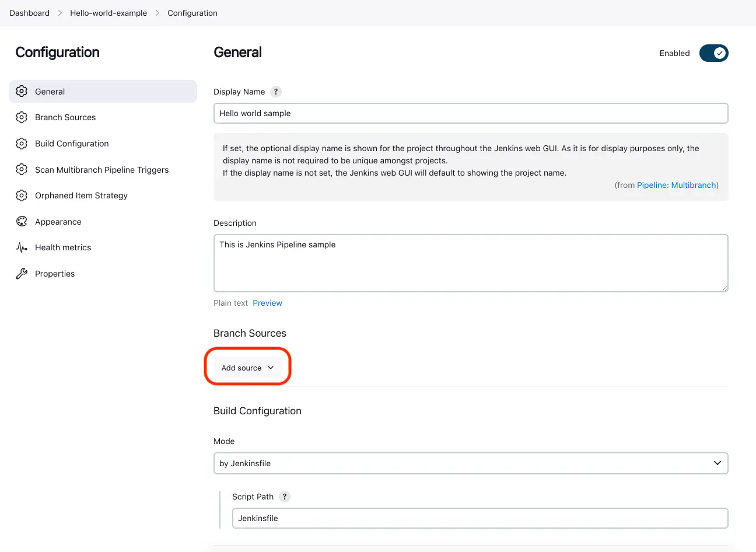756x552 pixels.
Task: Click the 'Build Configuration' section heading
Action: point(257,411)
